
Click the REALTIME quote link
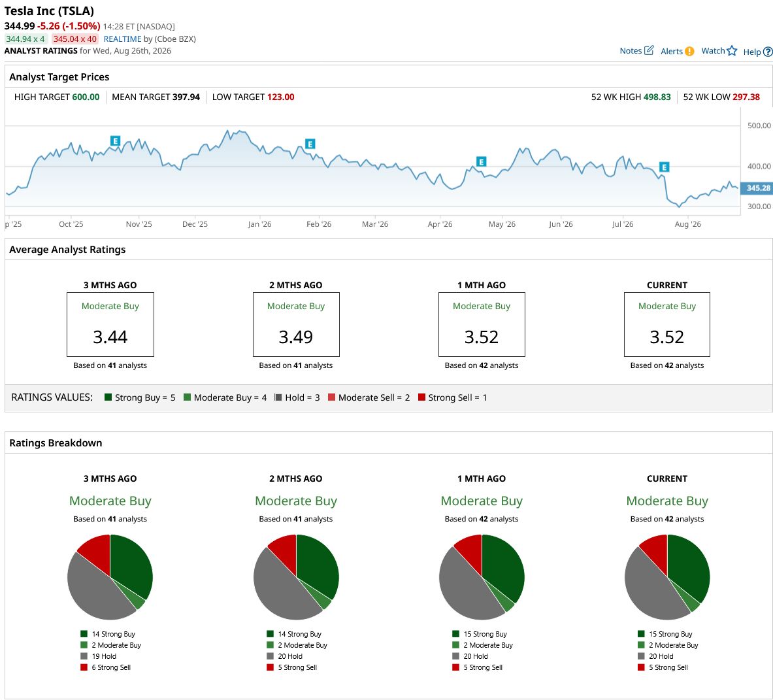coord(122,39)
